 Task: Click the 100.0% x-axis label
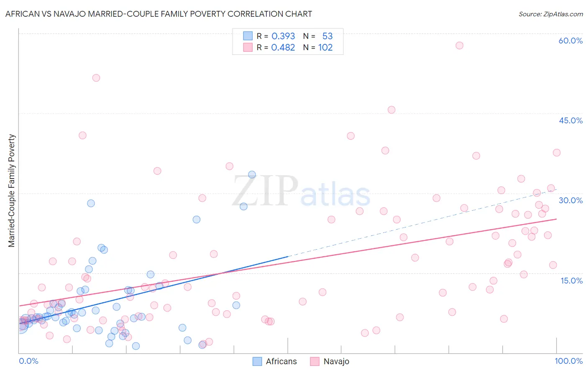569,361
